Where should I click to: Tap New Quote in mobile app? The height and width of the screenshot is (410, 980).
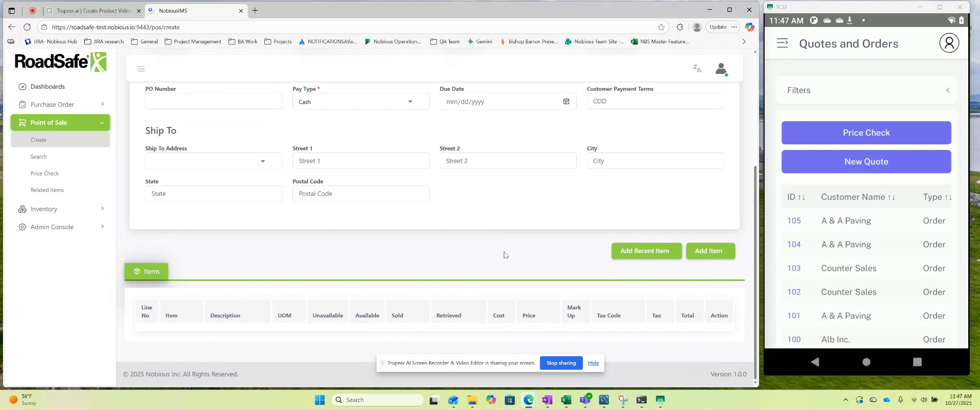point(866,162)
